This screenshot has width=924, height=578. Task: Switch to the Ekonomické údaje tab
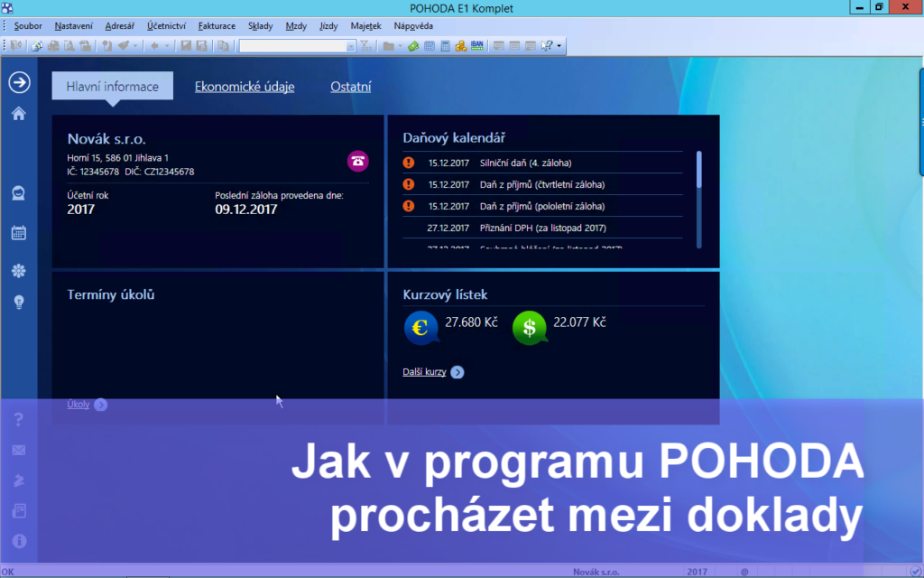(x=245, y=87)
